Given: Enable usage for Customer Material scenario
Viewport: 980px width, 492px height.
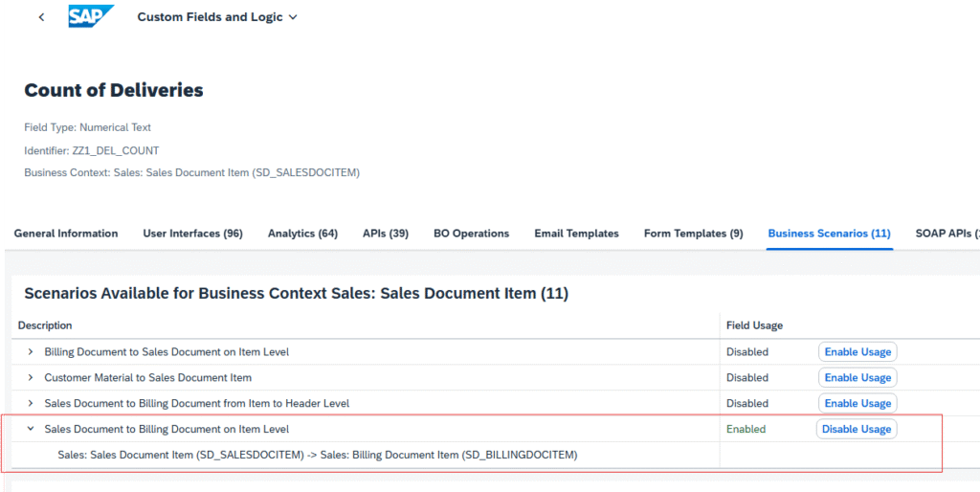Looking at the screenshot, I should 857,378.
